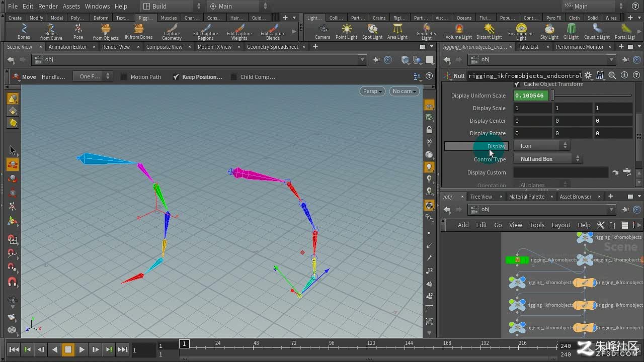Open the Asset Browser tab
This screenshot has height=362, width=644.
pos(575,197)
